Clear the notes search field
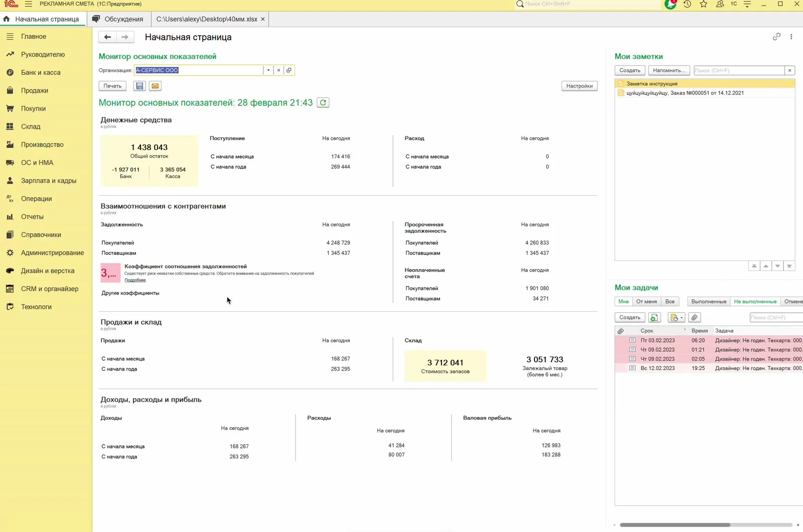 (x=789, y=70)
